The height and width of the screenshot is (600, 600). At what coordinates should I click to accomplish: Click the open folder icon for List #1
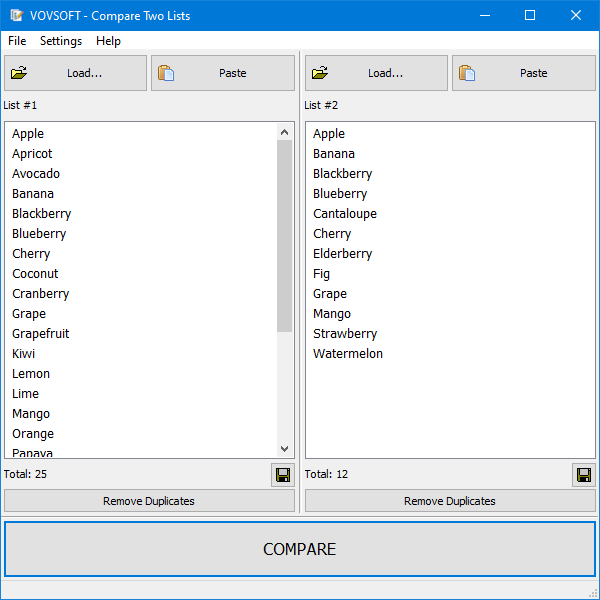coord(19,73)
